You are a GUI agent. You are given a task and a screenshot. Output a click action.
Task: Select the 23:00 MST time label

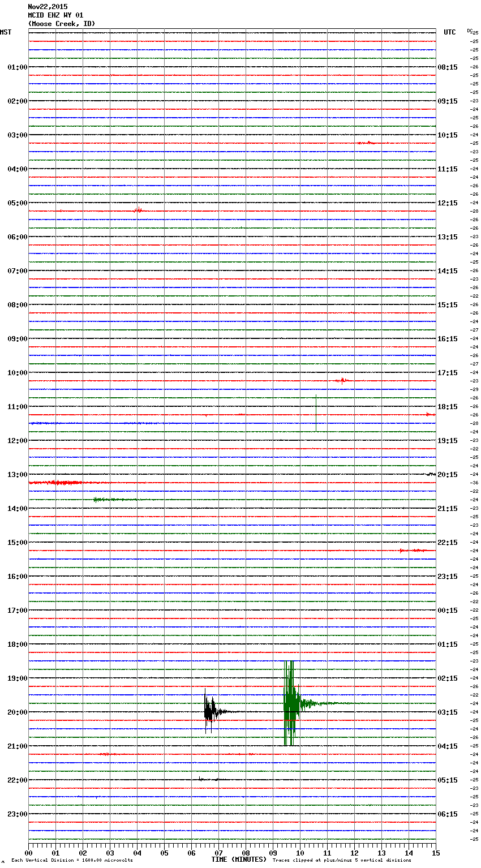click(18, 814)
